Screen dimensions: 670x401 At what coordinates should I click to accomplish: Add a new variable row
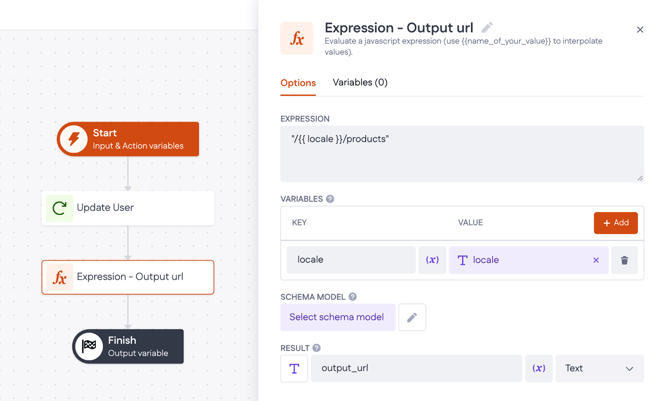click(615, 223)
